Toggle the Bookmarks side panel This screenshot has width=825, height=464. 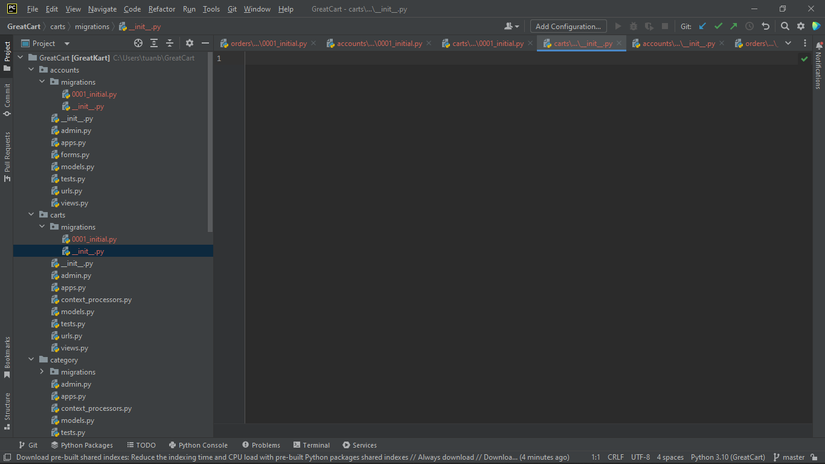pyautogui.click(x=7, y=357)
